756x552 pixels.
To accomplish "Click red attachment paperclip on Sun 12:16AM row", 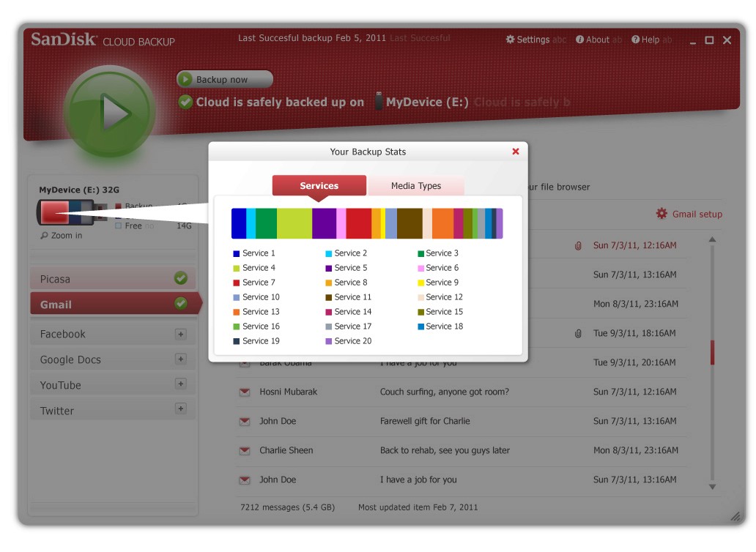I will click(x=577, y=246).
